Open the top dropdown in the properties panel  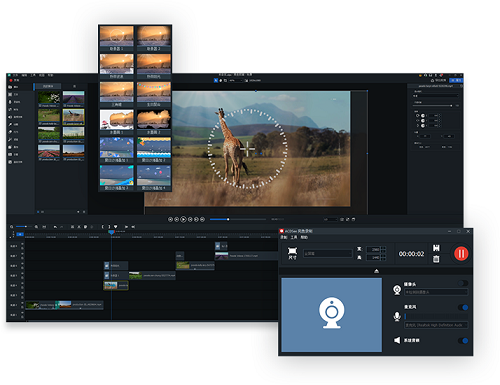(x=436, y=96)
